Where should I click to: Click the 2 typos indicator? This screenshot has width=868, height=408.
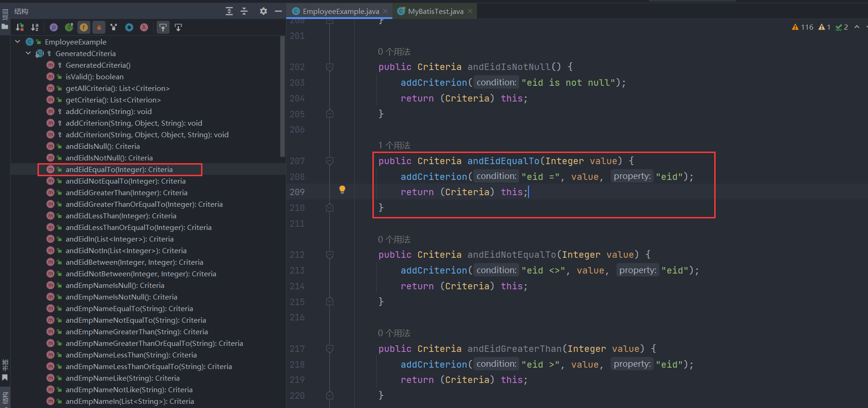pyautogui.click(x=842, y=27)
